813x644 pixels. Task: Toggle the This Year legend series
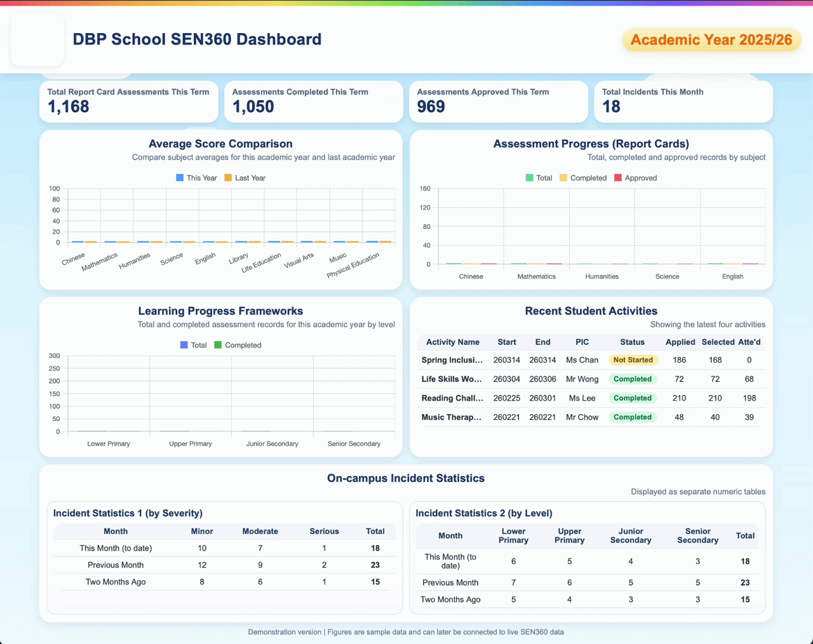pyautogui.click(x=196, y=178)
